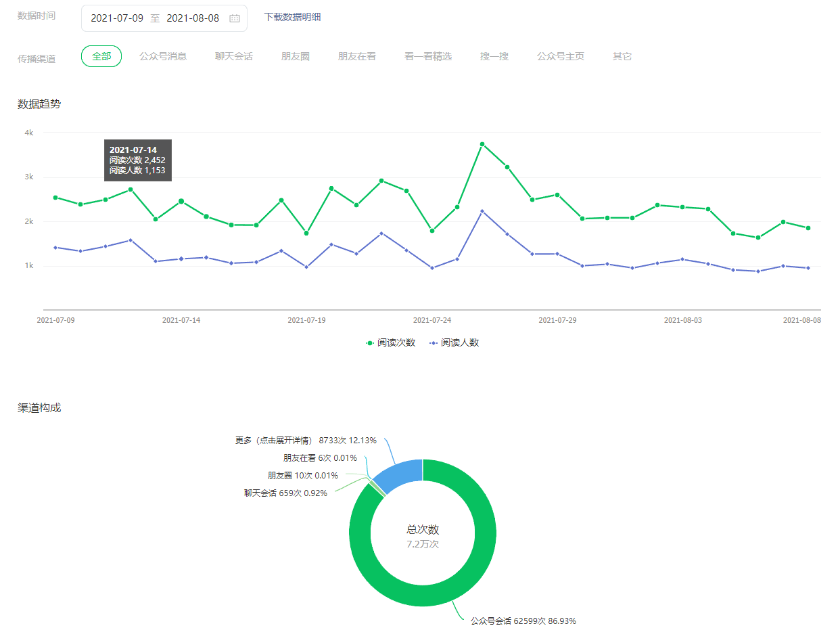Open 看一看精选 channel filter
The height and width of the screenshot is (626, 840).
coord(428,57)
